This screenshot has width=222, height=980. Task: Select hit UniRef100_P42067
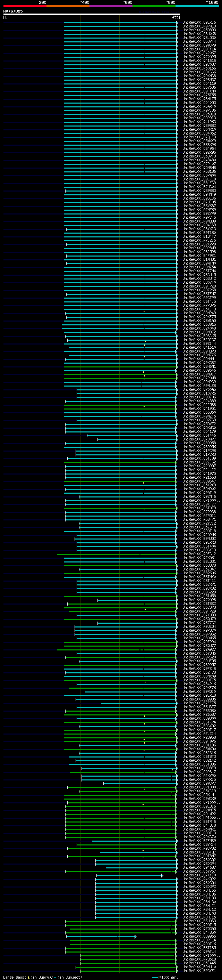[x=199, y=53]
